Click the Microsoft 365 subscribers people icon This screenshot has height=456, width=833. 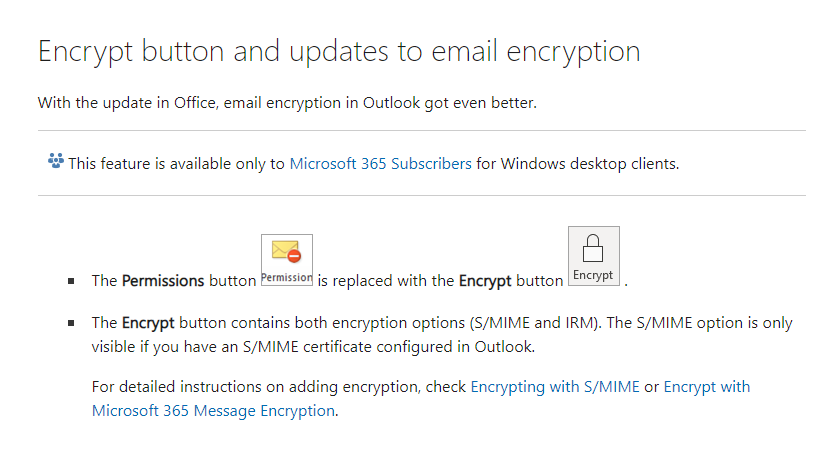point(56,161)
